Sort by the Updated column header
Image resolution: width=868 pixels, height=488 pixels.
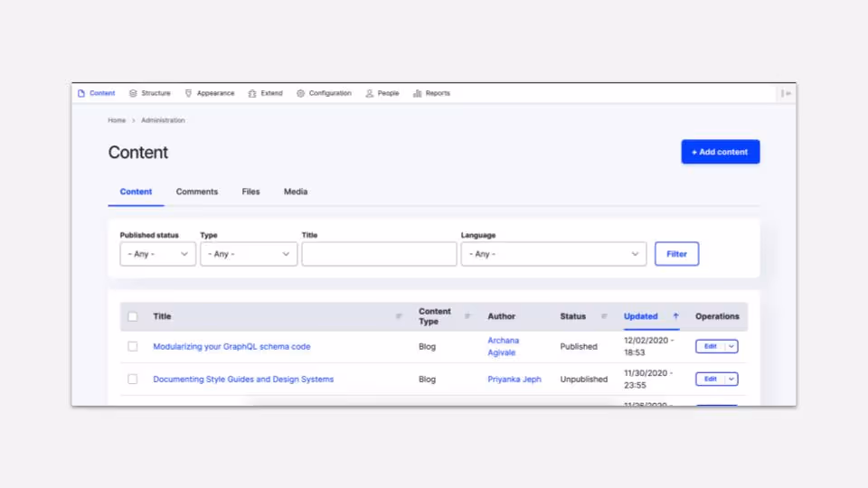click(640, 316)
